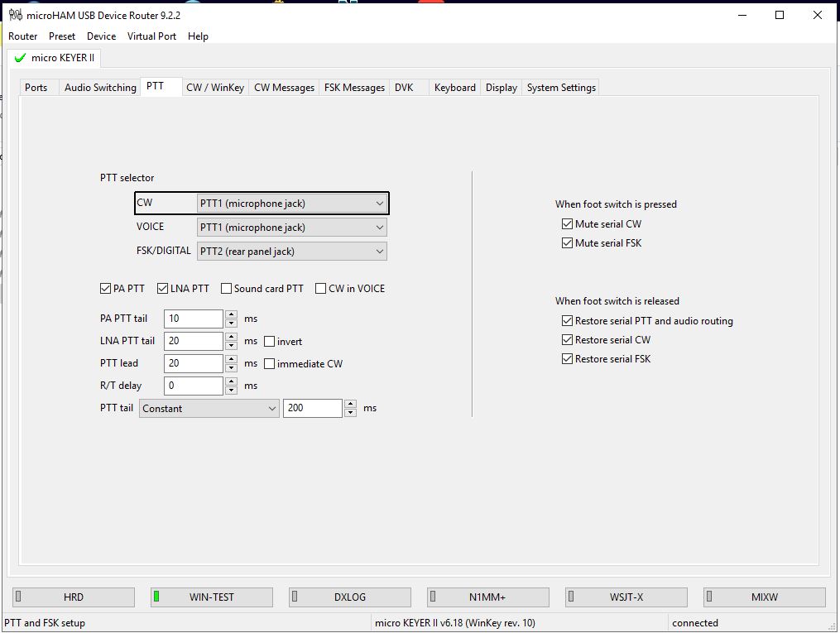Click the microHAM app icon in title bar
The image size is (840, 633).
pyautogui.click(x=16, y=15)
